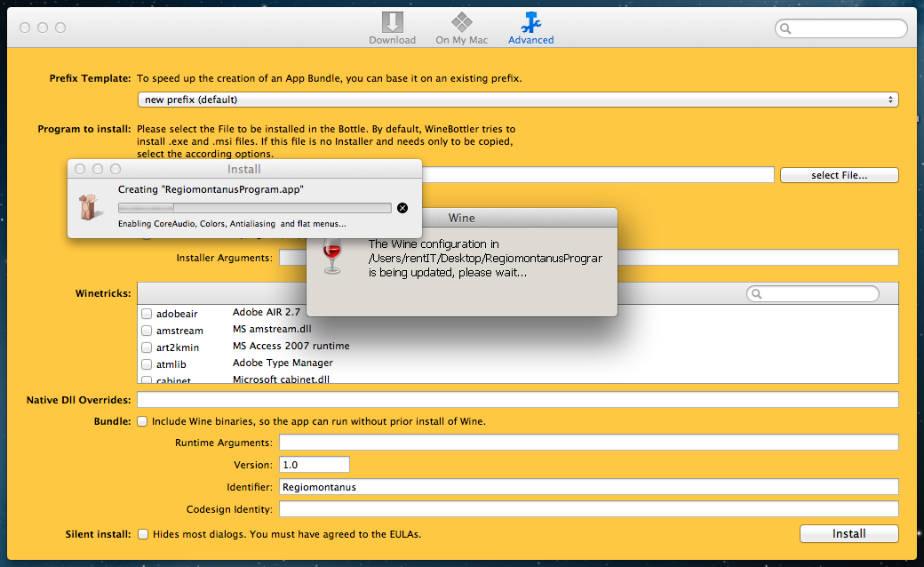Click the program file path field
This screenshot has width=924, height=567.
[598, 174]
